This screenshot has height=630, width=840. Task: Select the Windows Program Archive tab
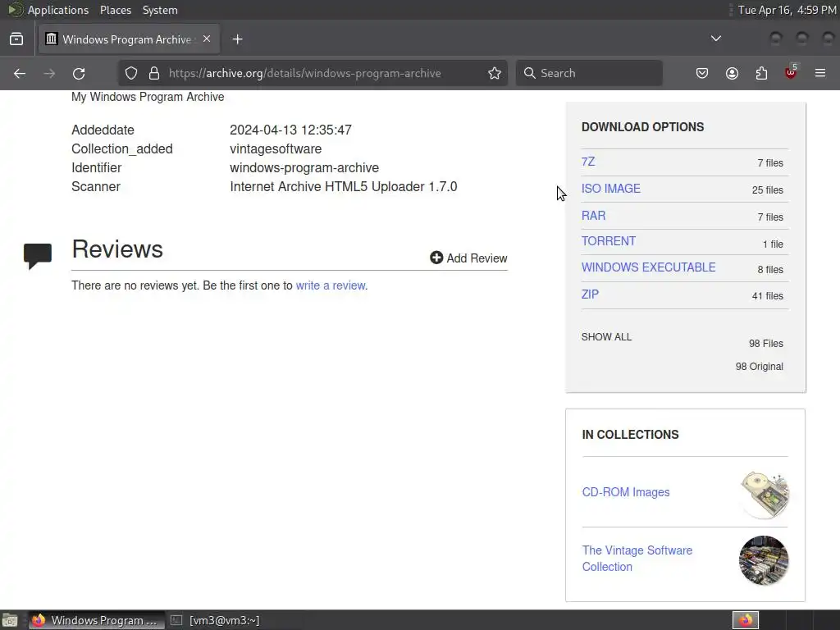(x=129, y=39)
